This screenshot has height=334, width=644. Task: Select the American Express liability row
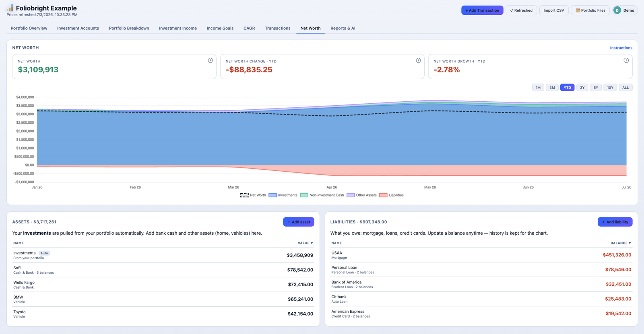481,314
